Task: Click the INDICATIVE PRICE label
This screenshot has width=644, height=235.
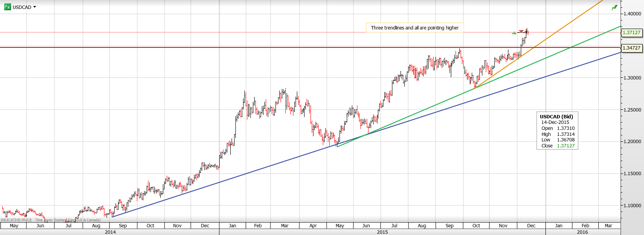Action: pyautogui.click(x=16, y=220)
